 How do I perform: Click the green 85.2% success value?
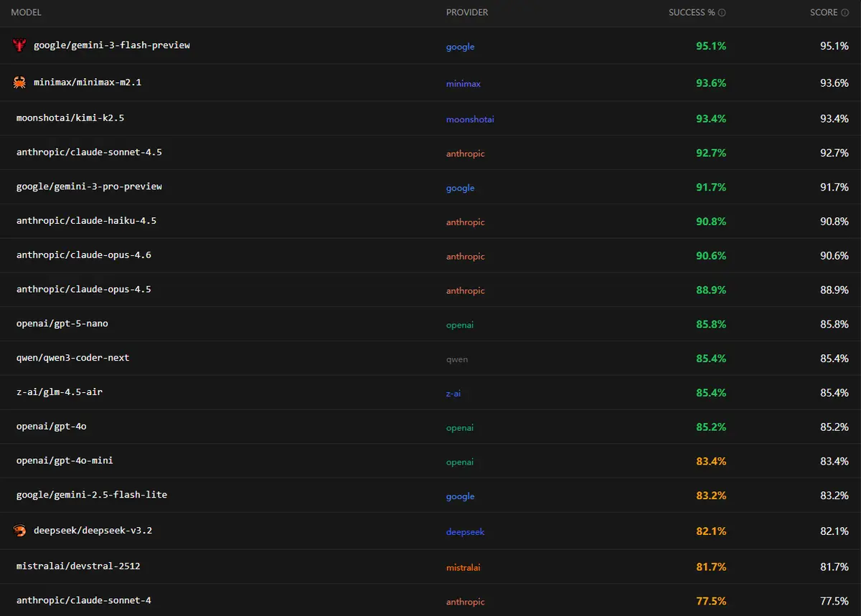click(711, 427)
